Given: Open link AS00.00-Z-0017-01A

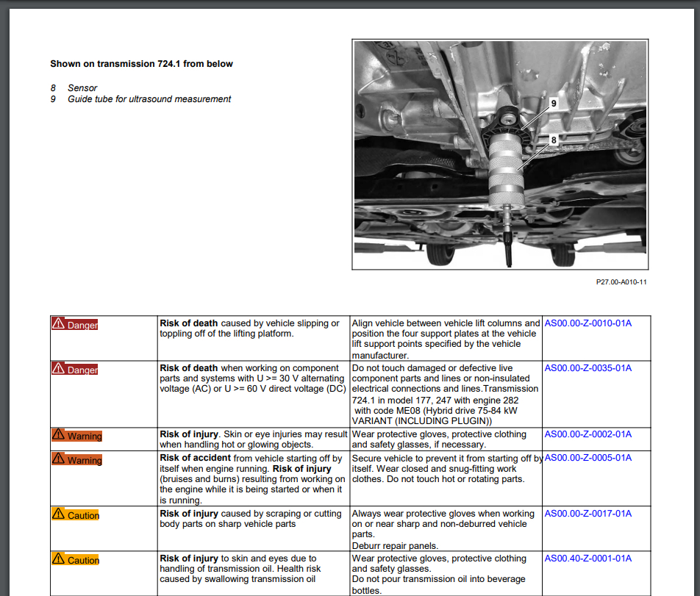Looking at the screenshot, I should [x=588, y=514].
